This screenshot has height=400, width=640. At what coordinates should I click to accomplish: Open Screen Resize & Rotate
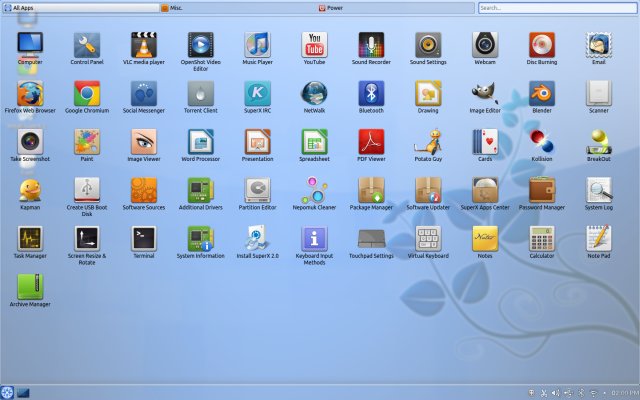[x=87, y=239]
